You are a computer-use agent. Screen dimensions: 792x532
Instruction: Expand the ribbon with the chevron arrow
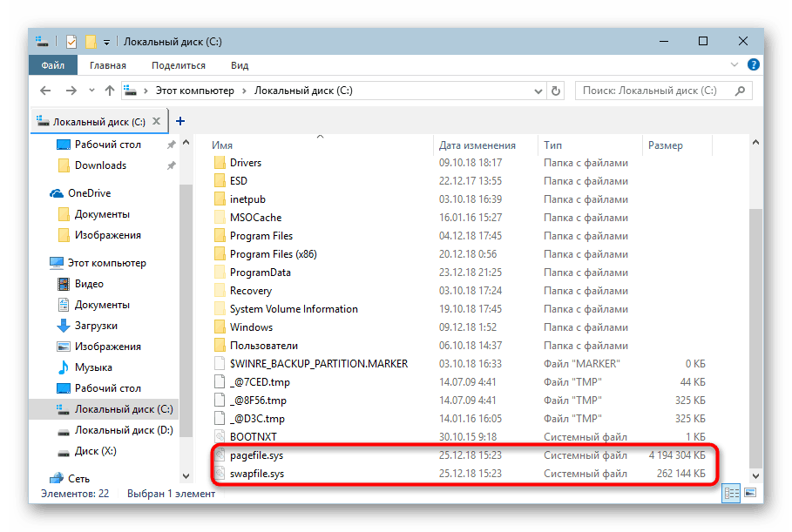point(734,64)
